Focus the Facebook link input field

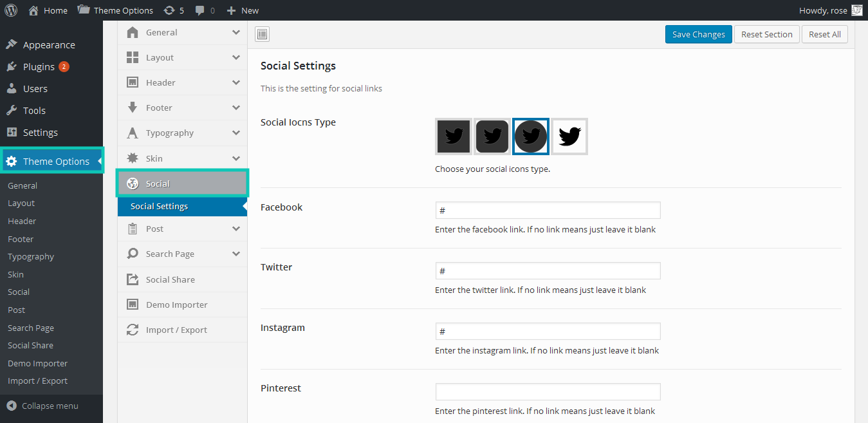click(x=548, y=211)
